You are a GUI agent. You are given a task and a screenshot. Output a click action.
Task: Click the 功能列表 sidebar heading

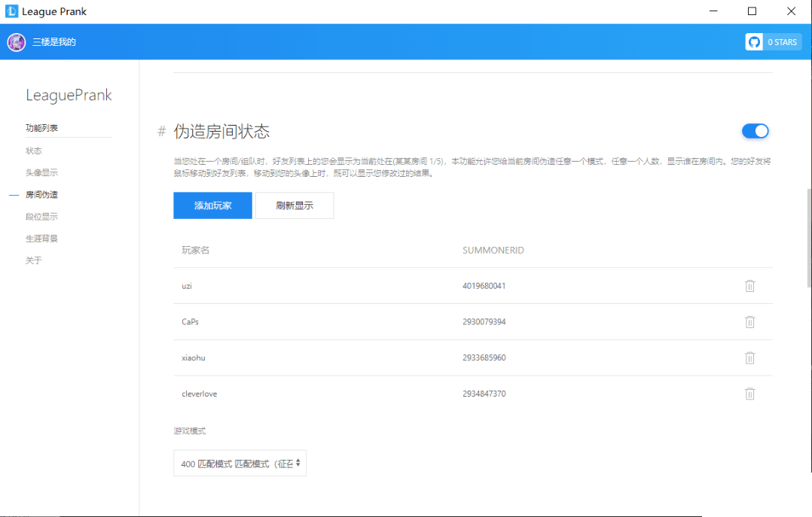42,128
